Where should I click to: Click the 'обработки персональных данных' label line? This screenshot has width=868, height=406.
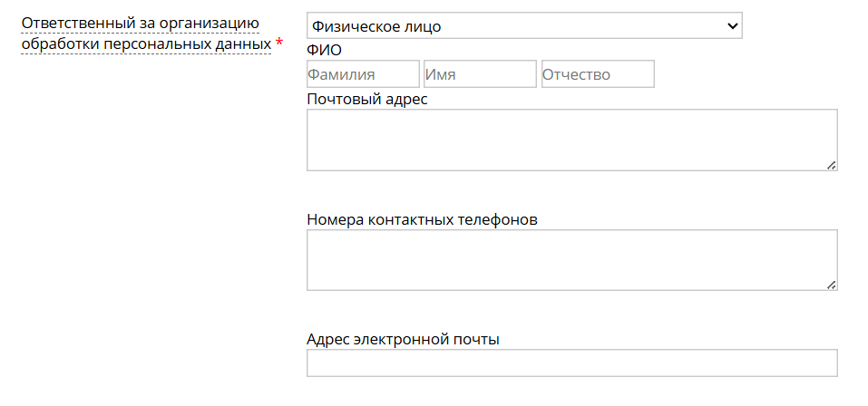click(145, 43)
